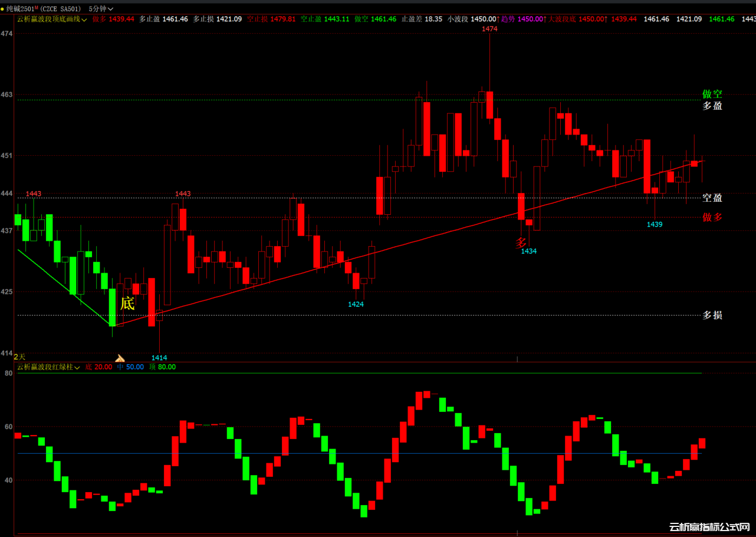Click the 多止损 1421.09 header value
The height and width of the screenshot is (537, 756).
218,19
